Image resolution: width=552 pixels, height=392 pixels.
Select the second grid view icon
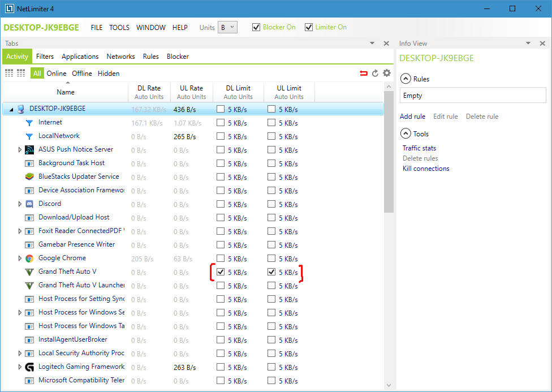21,74
